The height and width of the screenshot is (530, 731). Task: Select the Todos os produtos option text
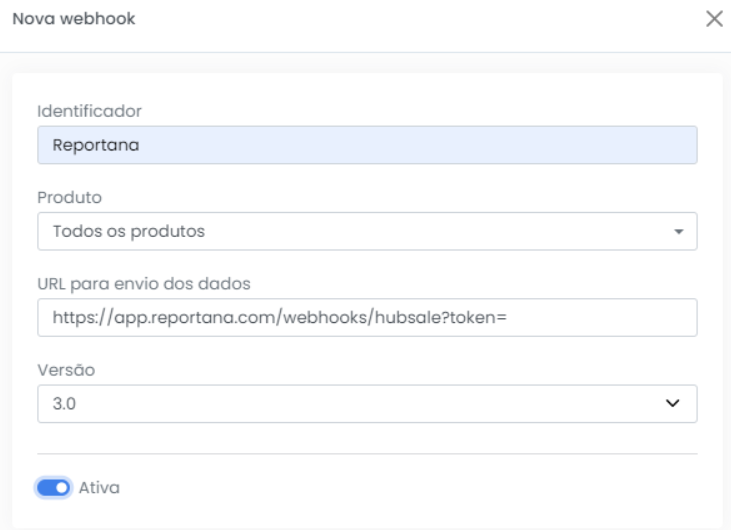(129, 231)
